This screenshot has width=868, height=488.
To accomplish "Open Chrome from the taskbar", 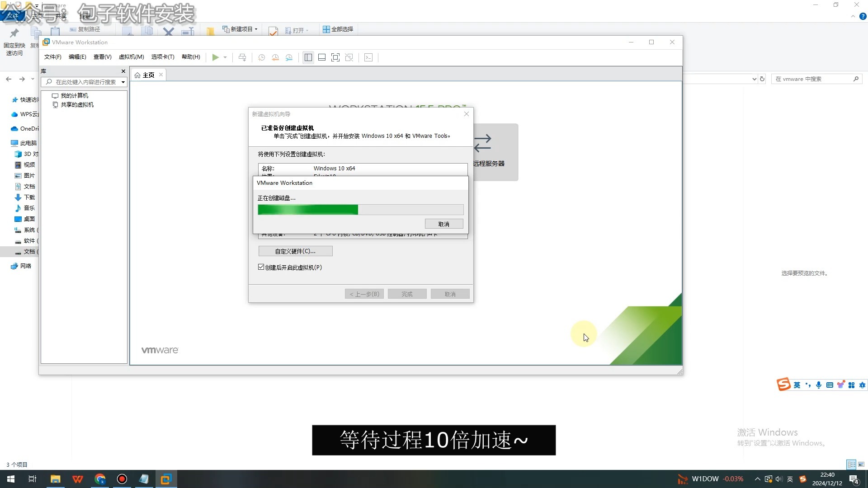I will click(x=100, y=479).
